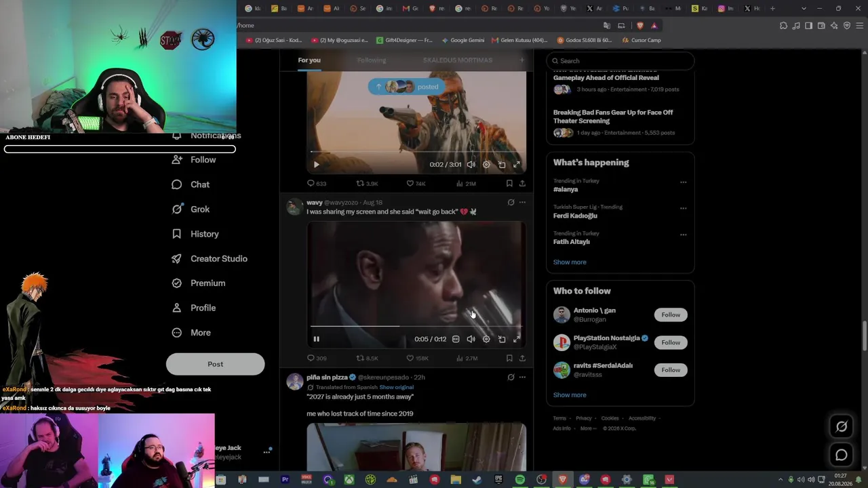Viewport: 868px width, 488px height.
Task: Open Spotify from the taskbar
Action: click(x=520, y=480)
